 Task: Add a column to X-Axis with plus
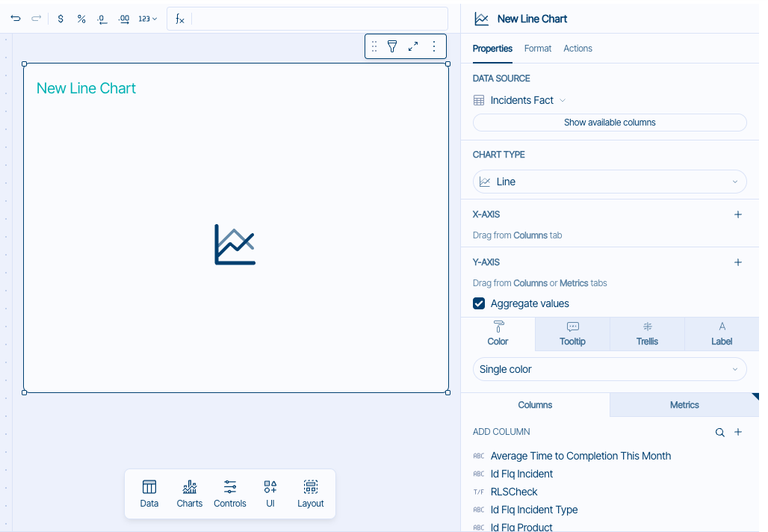pyautogui.click(x=738, y=214)
